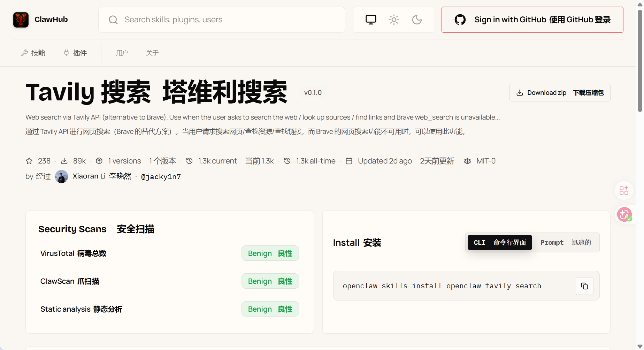Click the star icon beside 238
Image resolution: width=644 pixels, height=350 pixels.
pyautogui.click(x=29, y=161)
